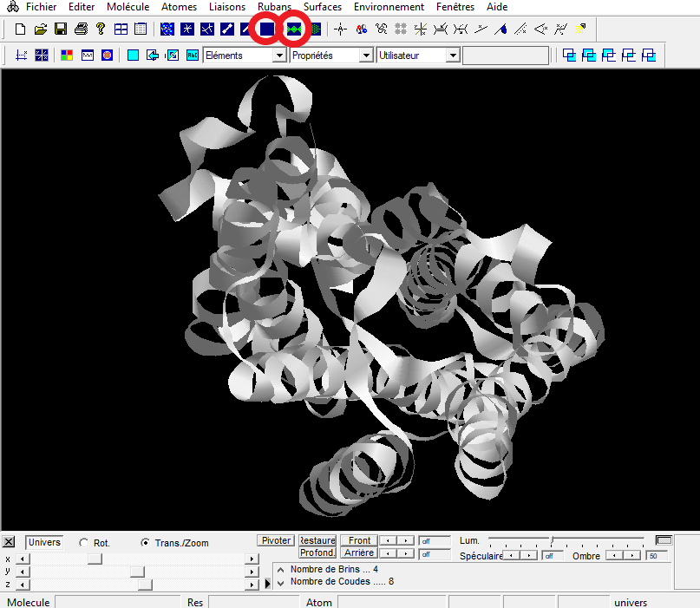Click the yellow light source icon
This screenshot has height=608, width=700.
tap(581, 29)
